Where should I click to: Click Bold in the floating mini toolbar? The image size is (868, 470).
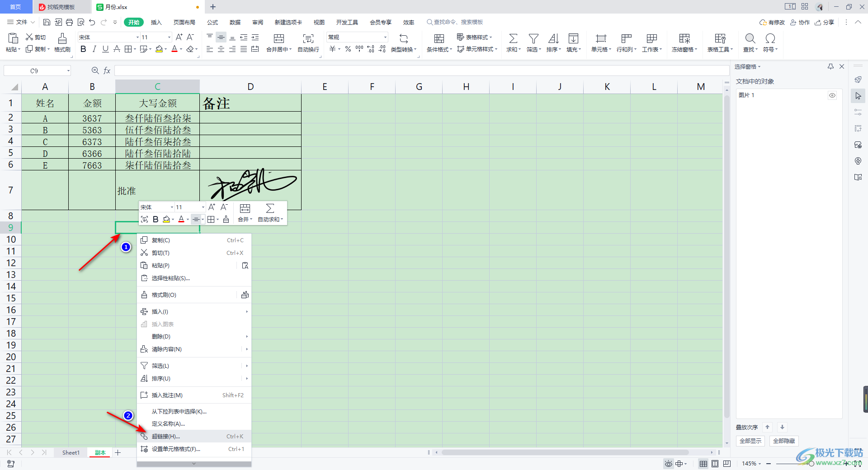click(x=156, y=219)
